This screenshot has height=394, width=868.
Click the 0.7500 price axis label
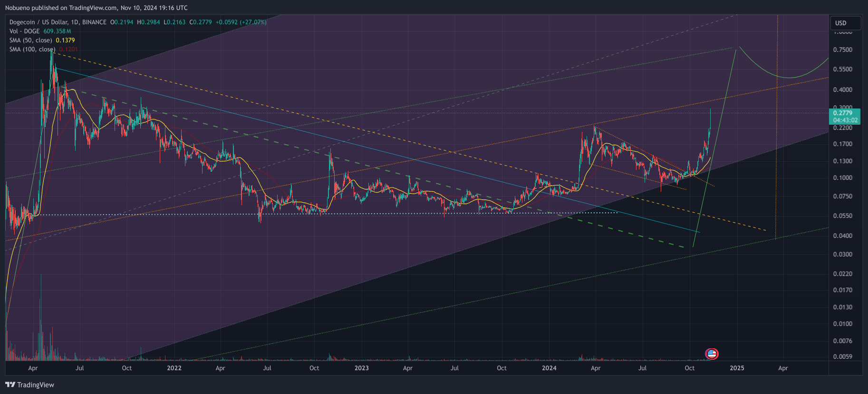[842, 49]
